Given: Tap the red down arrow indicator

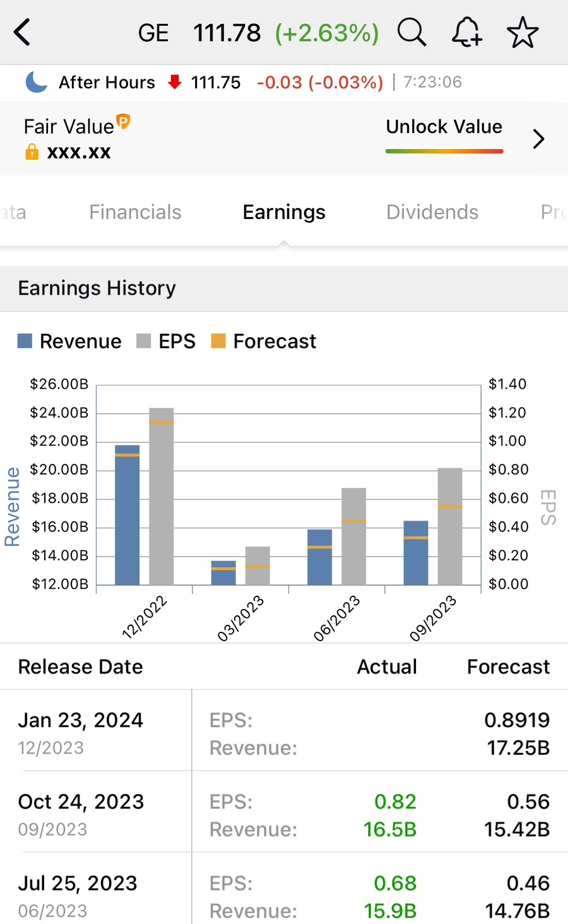Looking at the screenshot, I should [175, 82].
